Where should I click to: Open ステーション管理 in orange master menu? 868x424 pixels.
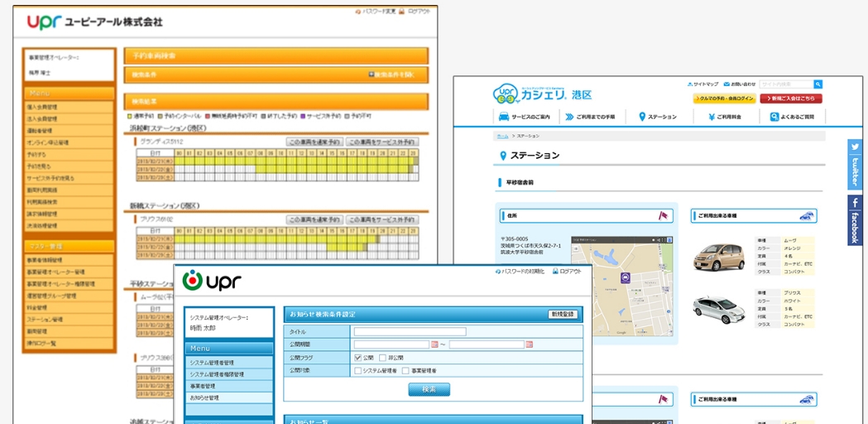point(70,320)
